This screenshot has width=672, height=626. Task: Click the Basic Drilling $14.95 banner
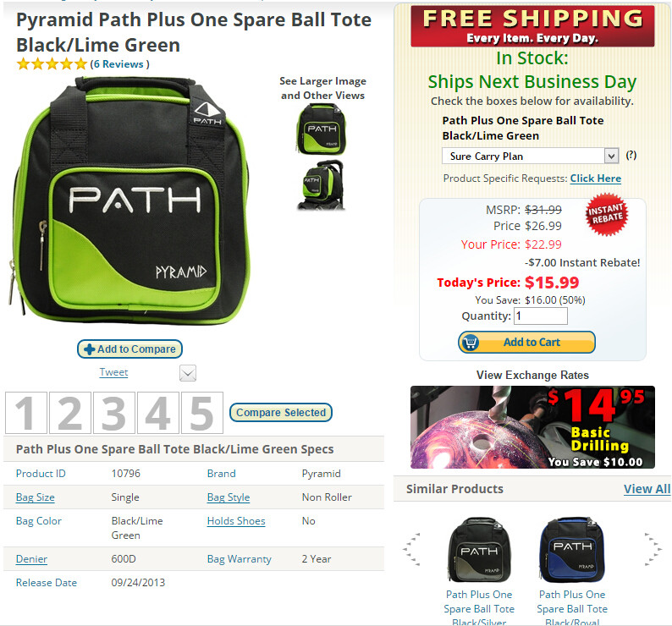click(x=532, y=427)
